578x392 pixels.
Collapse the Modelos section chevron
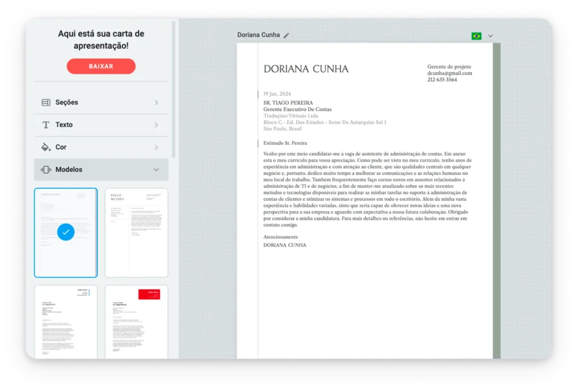click(x=156, y=169)
